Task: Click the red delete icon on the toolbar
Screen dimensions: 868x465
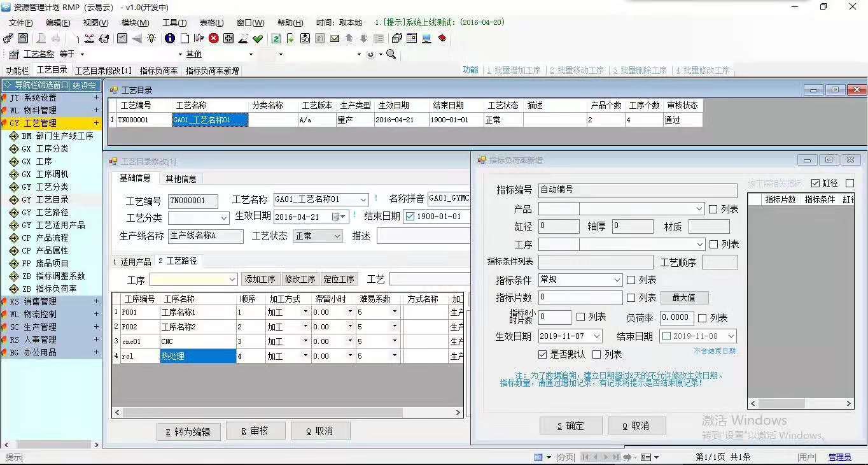Action: (x=212, y=38)
